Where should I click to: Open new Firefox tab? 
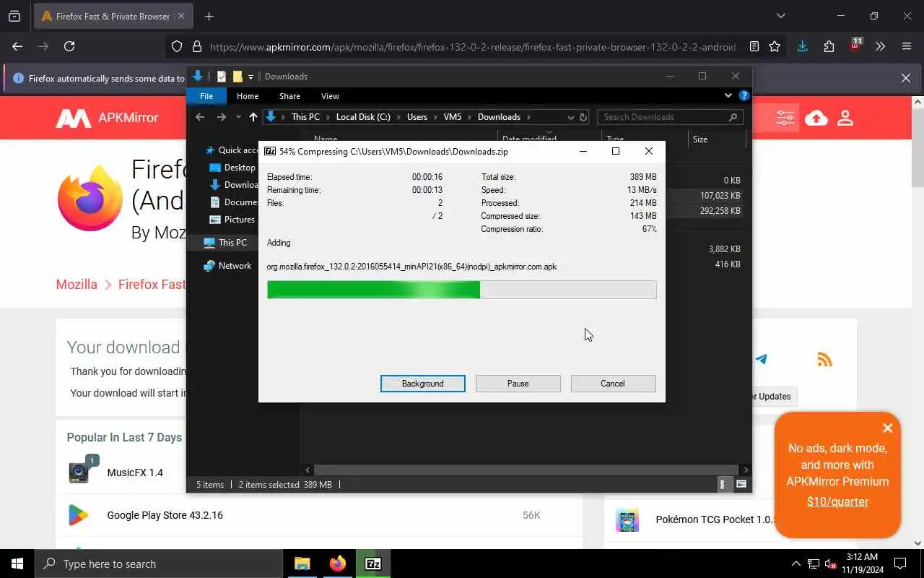pos(209,16)
